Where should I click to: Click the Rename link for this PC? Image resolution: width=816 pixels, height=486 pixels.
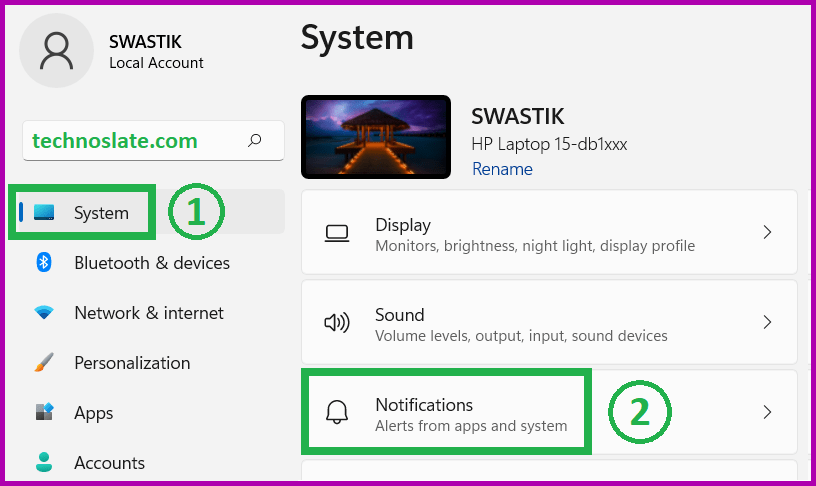point(502,169)
